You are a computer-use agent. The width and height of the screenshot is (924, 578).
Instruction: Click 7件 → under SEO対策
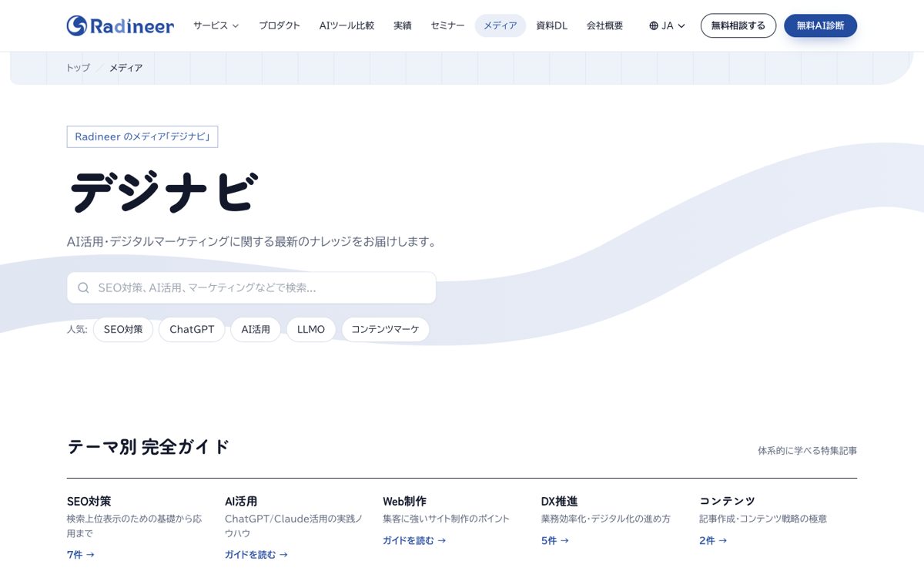[81, 554]
